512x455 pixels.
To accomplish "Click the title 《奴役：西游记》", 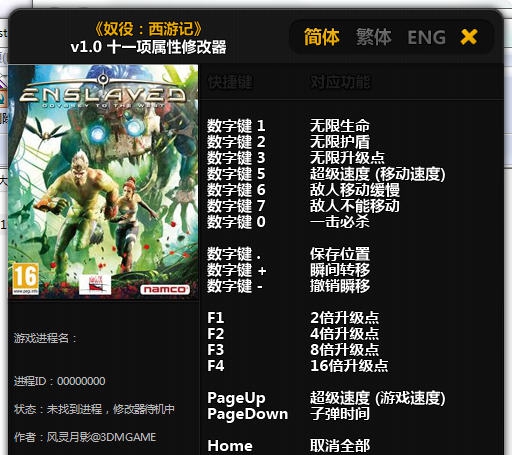I will [149, 29].
